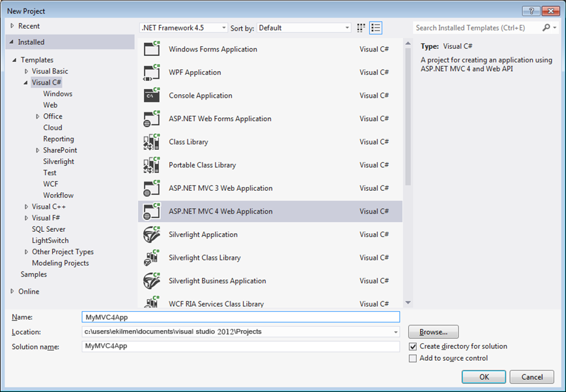Viewport: 566px width, 392px height.
Task: Click the Portable Class Library icon
Action: click(152, 165)
